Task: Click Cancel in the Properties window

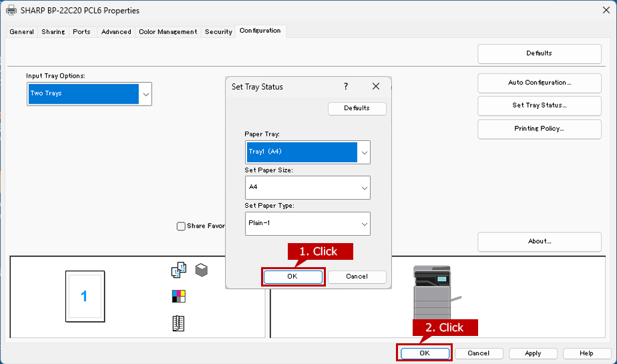Action: (x=479, y=353)
